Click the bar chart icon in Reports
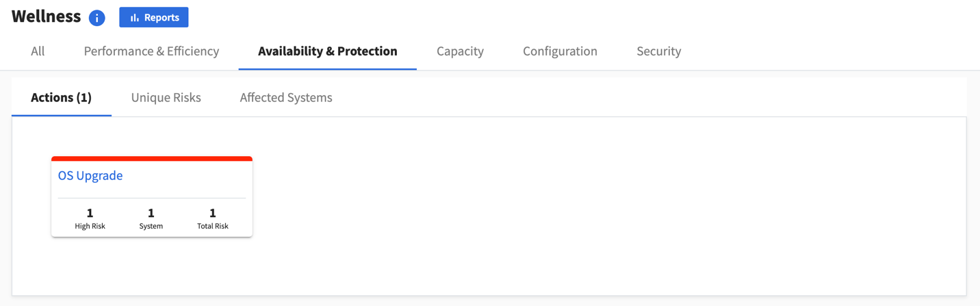Screen dimensions: 980x306 pos(135,18)
